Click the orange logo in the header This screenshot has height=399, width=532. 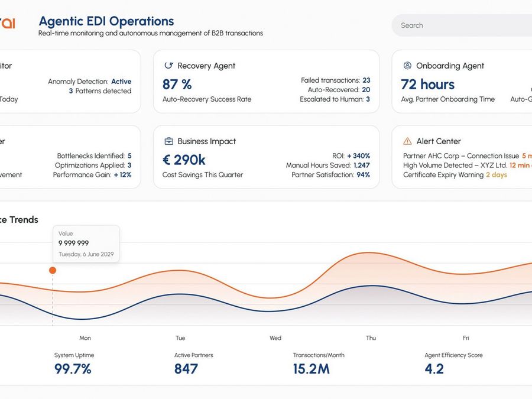point(7,23)
